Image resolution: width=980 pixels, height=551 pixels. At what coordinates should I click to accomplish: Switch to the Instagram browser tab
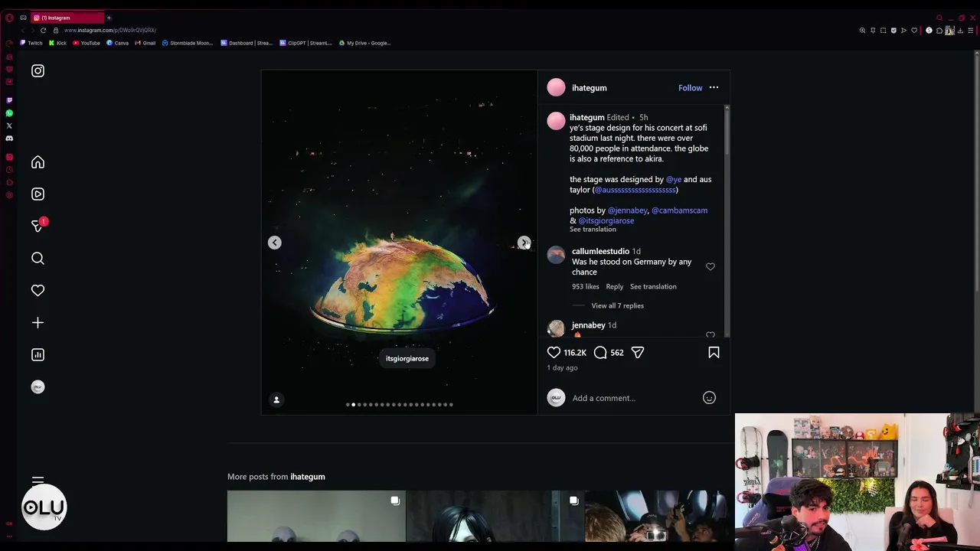pos(67,18)
